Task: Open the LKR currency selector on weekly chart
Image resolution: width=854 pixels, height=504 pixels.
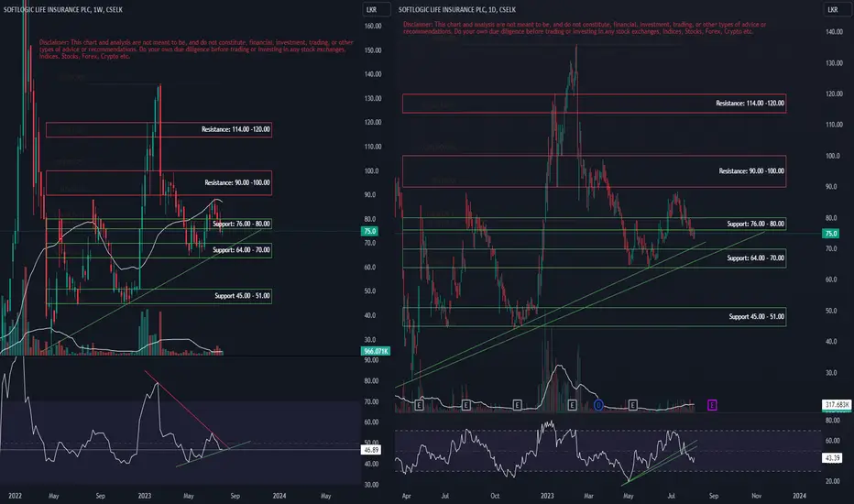Action: coord(376,9)
